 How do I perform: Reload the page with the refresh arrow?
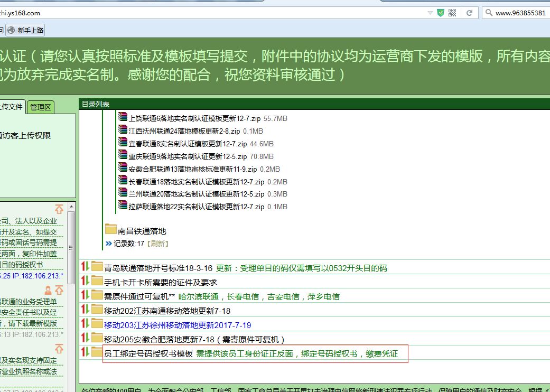(469, 13)
